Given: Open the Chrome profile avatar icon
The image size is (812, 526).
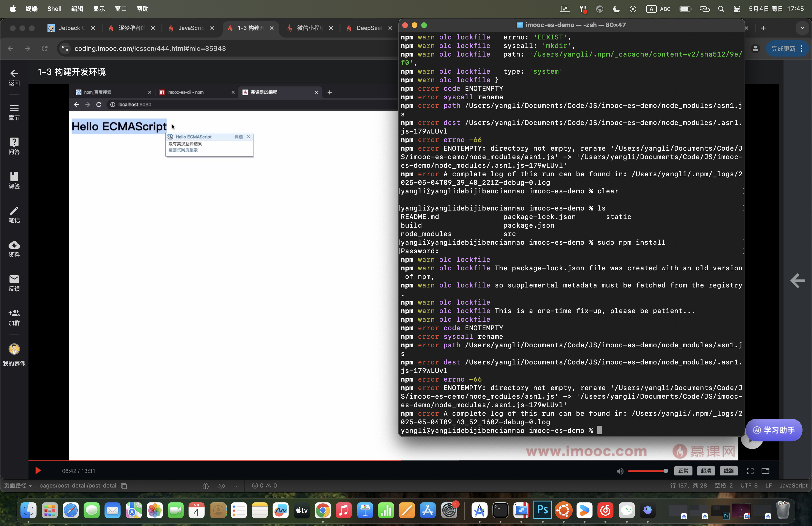Looking at the screenshot, I should click(x=755, y=48).
